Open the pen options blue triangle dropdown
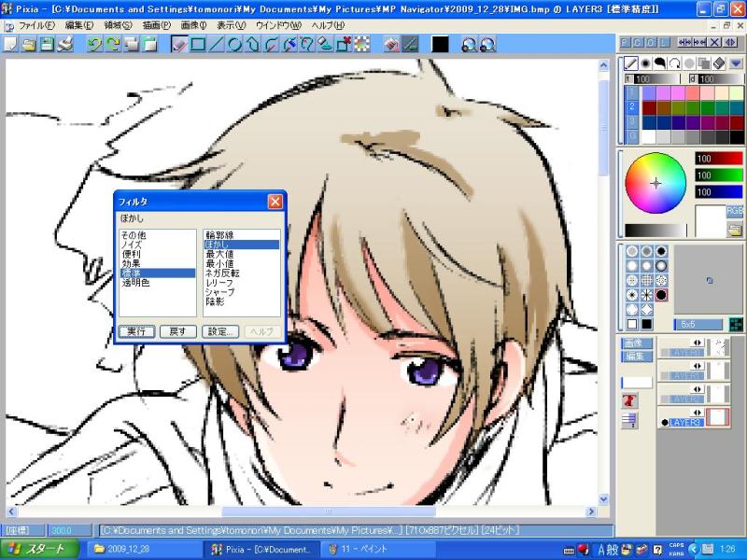This screenshot has width=747, height=560. coord(736,63)
